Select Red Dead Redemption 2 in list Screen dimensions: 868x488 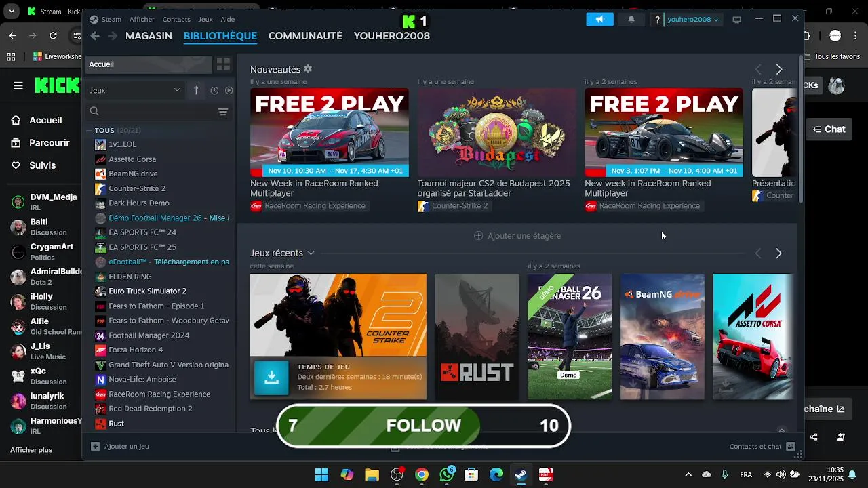pos(151,409)
